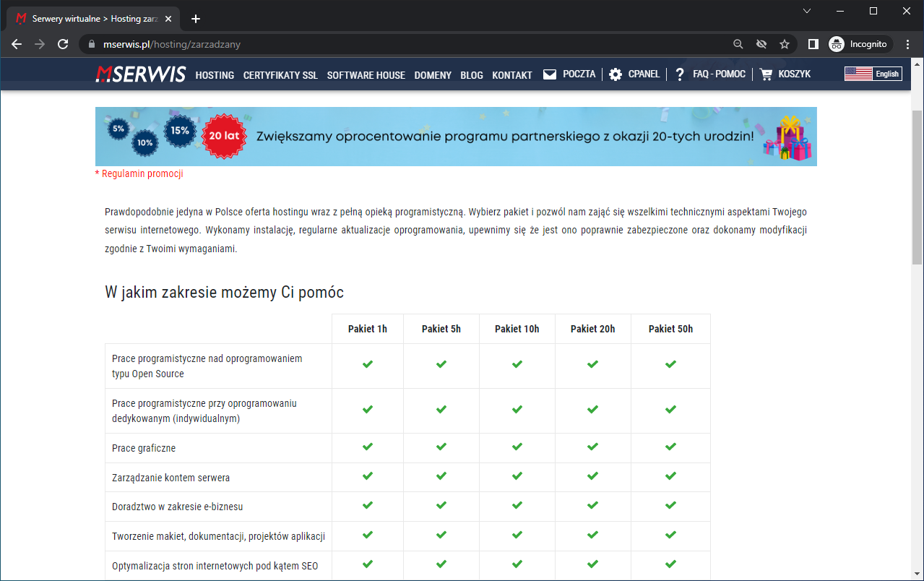The width and height of the screenshot is (924, 581).
Task: Click the third-party cookies blocked eye icon
Action: coord(761,44)
